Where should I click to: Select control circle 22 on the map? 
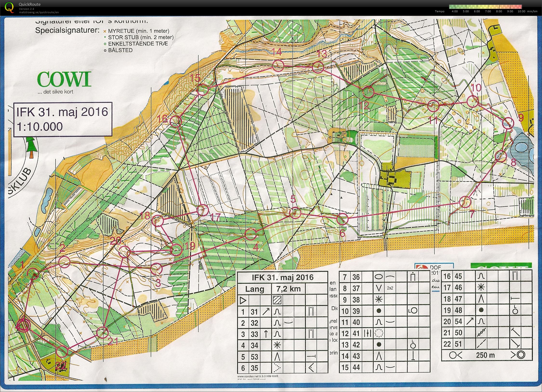tap(62, 351)
